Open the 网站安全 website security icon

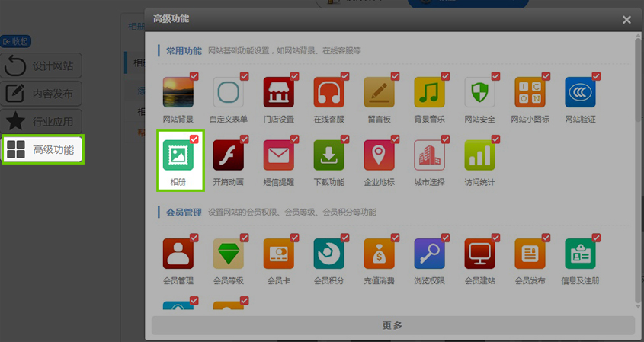(479, 92)
